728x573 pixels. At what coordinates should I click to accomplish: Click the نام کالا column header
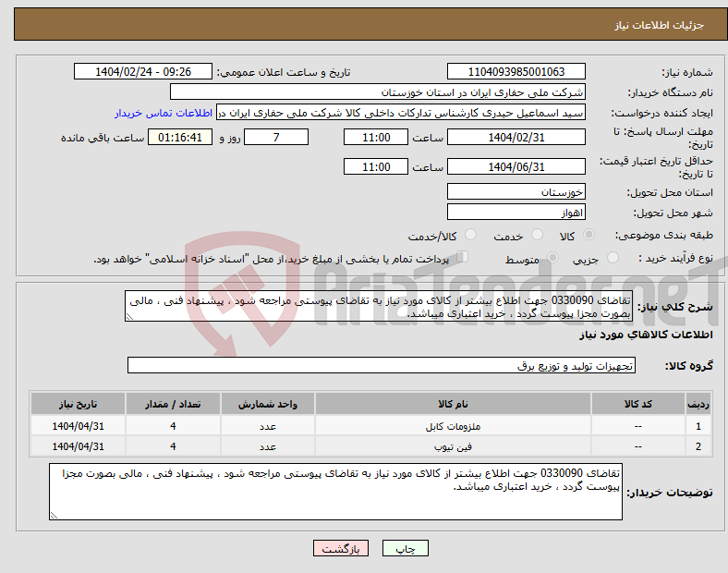453,404
